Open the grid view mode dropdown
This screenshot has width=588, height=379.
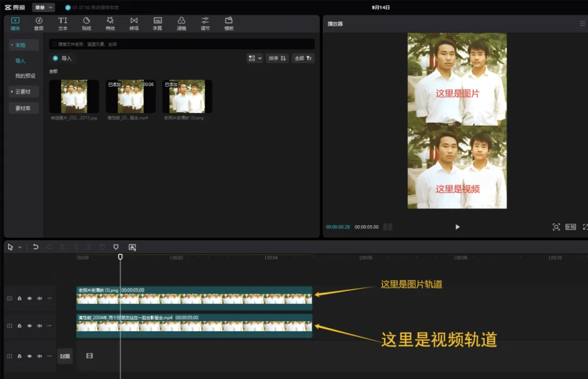[255, 58]
